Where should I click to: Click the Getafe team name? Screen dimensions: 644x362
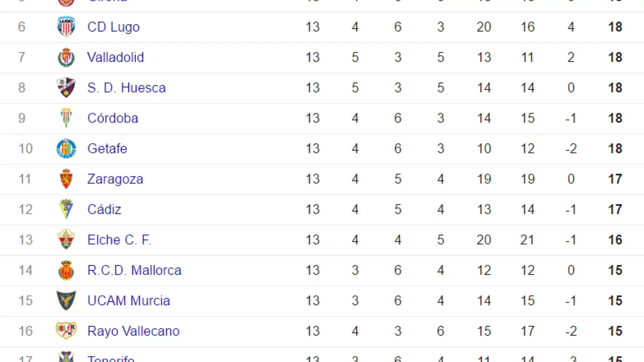click(107, 149)
